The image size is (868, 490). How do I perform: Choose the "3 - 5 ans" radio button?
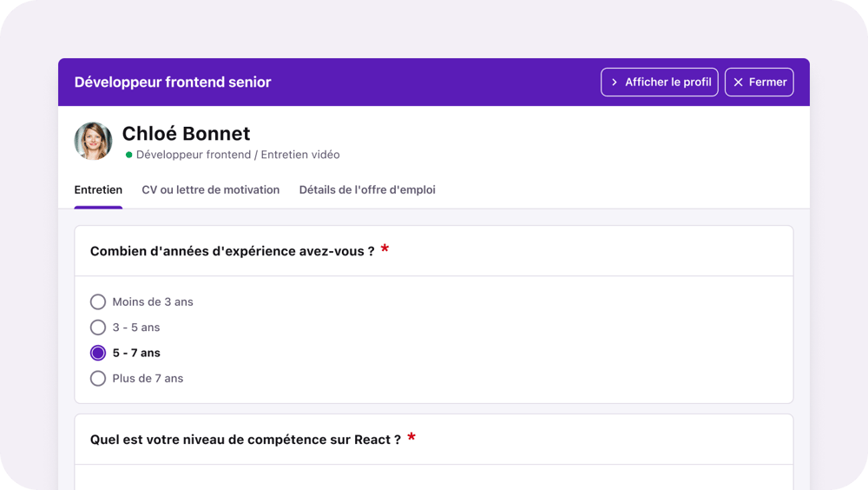98,328
